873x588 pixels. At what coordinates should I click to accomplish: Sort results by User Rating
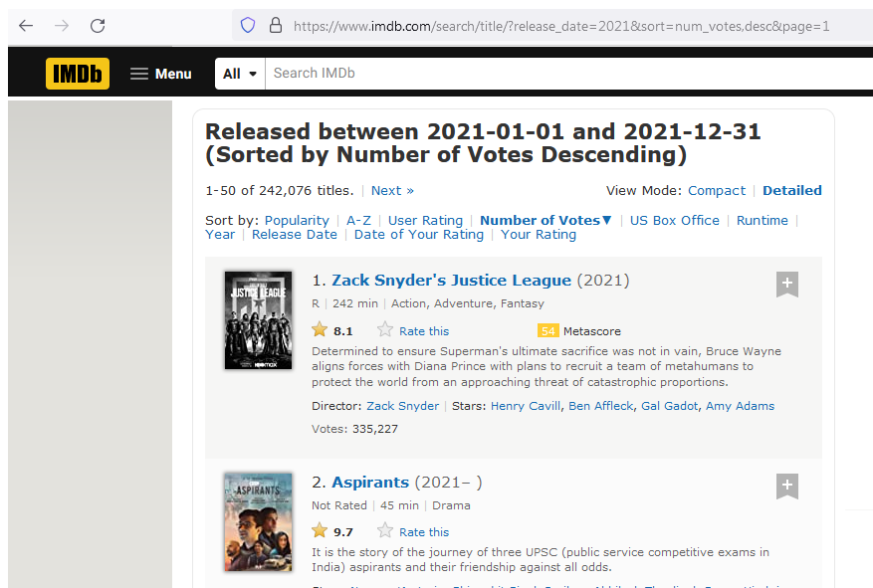(x=425, y=220)
